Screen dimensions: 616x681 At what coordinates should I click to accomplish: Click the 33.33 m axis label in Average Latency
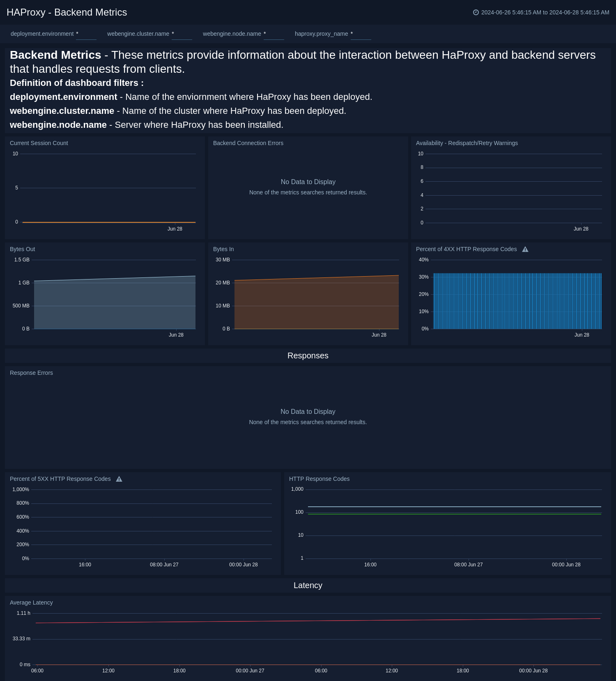point(21,639)
